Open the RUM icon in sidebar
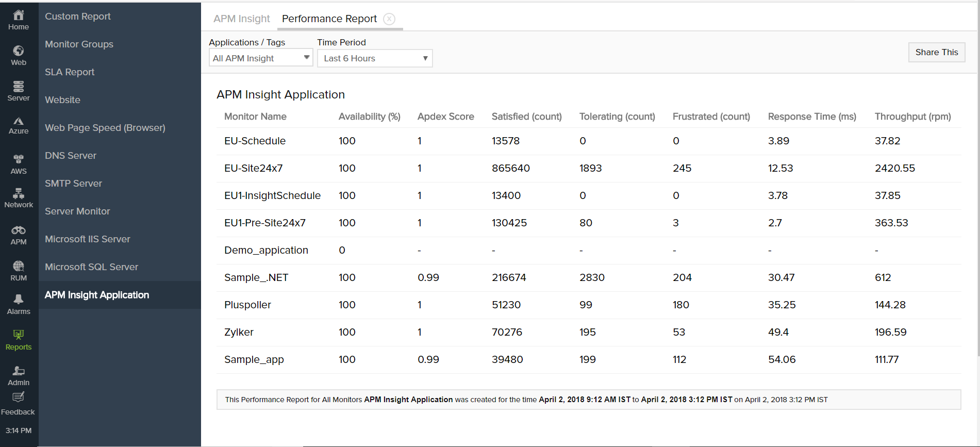 click(19, 266)
